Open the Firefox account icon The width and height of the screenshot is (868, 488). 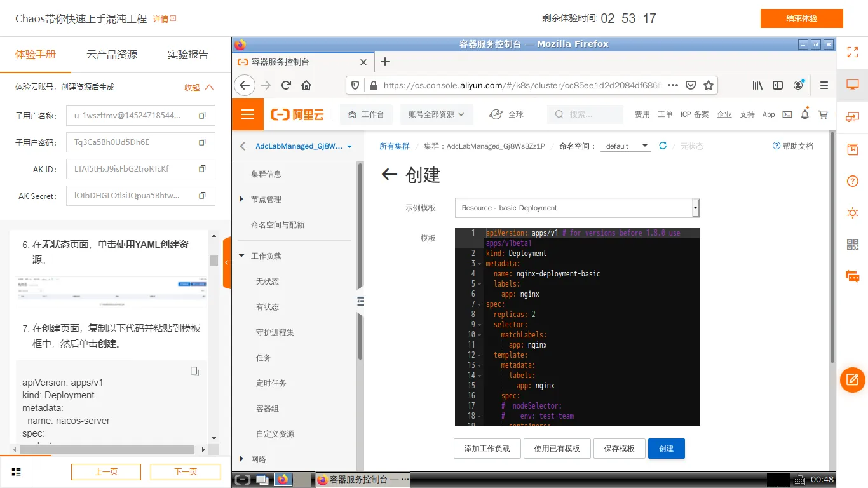coord(798,85)
